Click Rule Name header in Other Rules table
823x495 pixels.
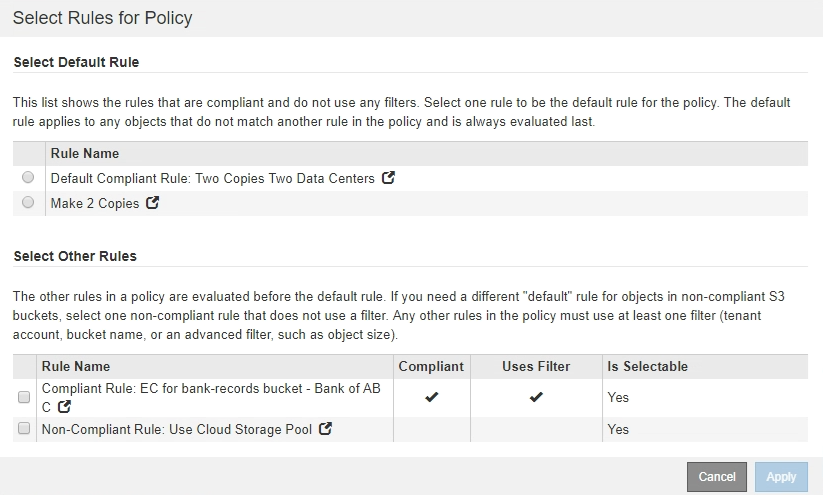pyautogui.click(x=76, y=367)
